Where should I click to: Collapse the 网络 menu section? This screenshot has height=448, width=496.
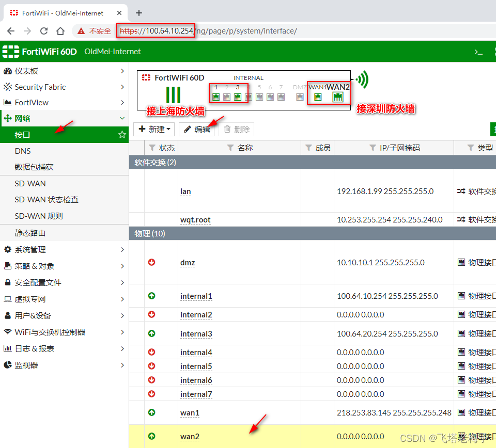coord(64,119)
